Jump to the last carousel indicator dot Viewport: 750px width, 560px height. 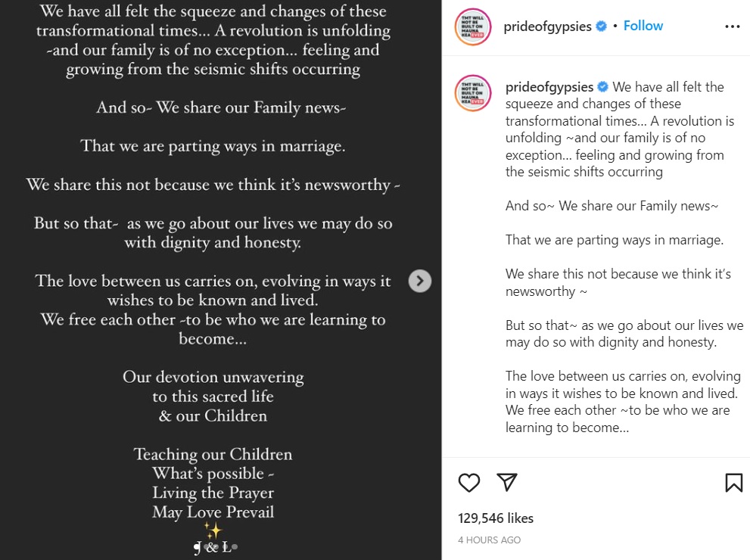[235, 546]
